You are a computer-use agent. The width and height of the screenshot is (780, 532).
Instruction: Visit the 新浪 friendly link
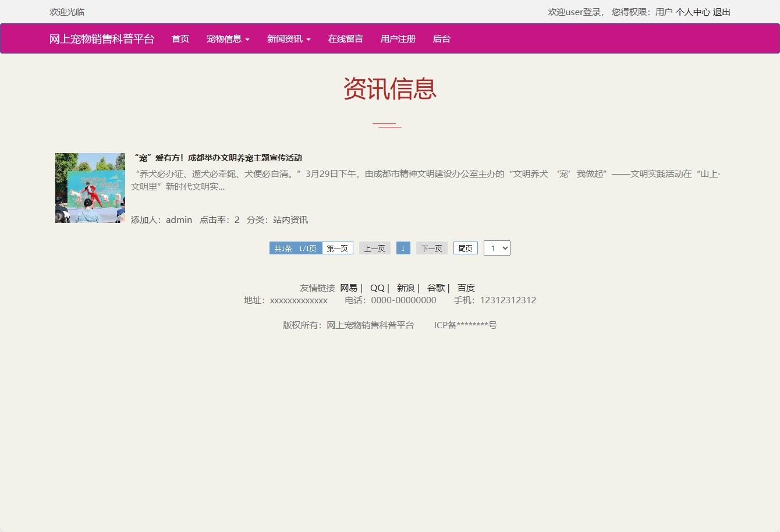pos(405,288)
